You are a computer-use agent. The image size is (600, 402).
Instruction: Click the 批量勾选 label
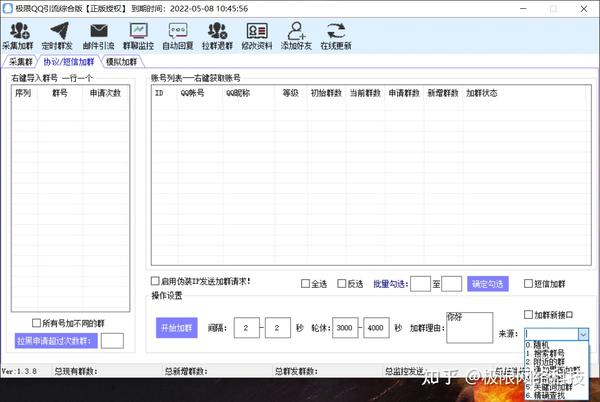(x=391, y=284)
